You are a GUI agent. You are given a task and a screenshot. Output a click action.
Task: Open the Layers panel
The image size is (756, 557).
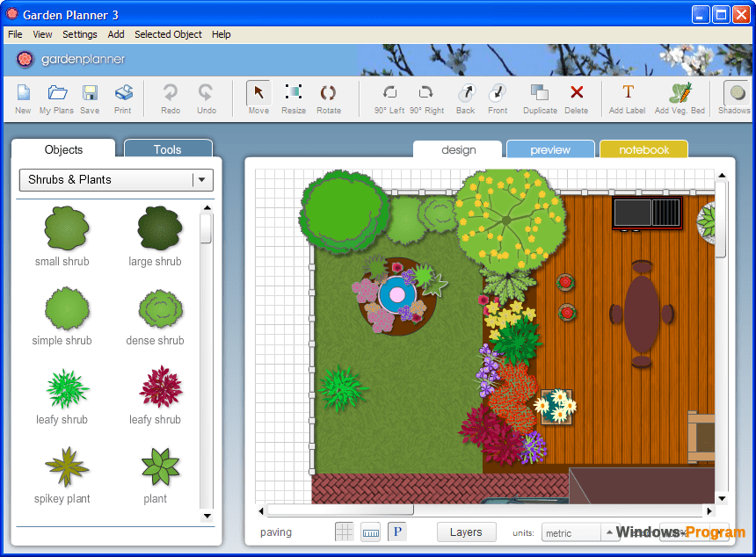click(466, 532)
